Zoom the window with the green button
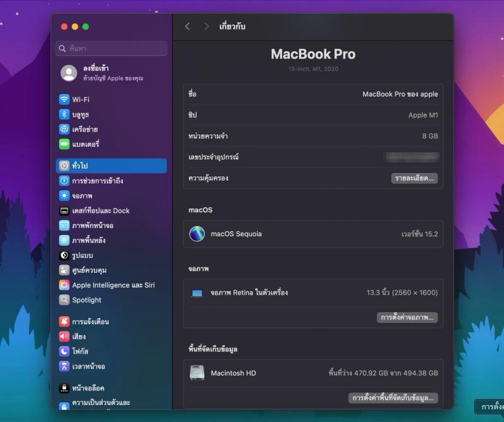Screen dimensions: 504x422 (x=86, y=26)
